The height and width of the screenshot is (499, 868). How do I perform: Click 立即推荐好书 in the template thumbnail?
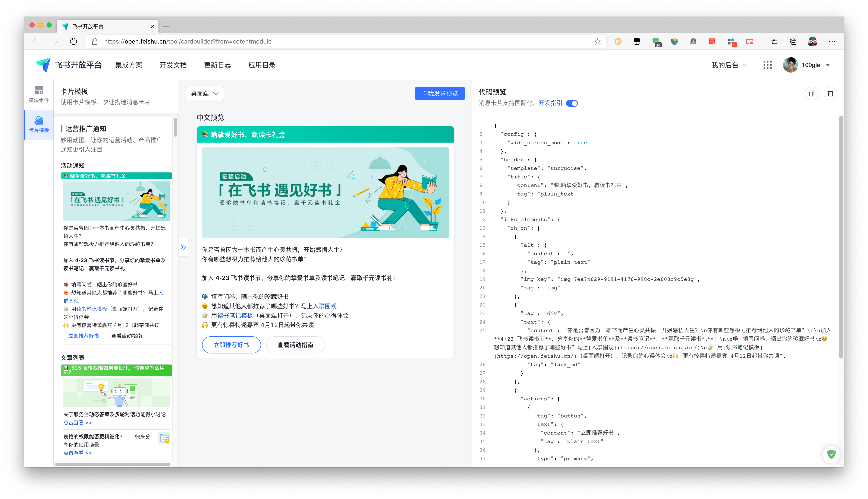point(83,336)
